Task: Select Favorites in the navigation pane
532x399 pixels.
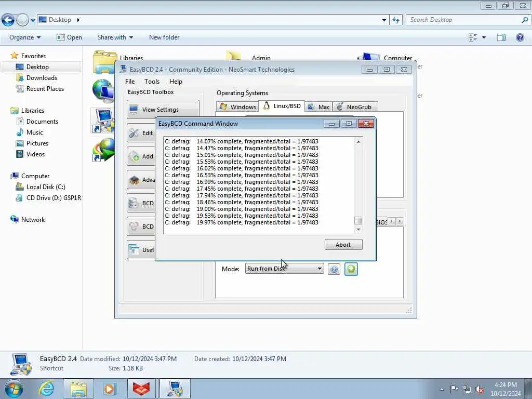Action: (x=33, y=56)
